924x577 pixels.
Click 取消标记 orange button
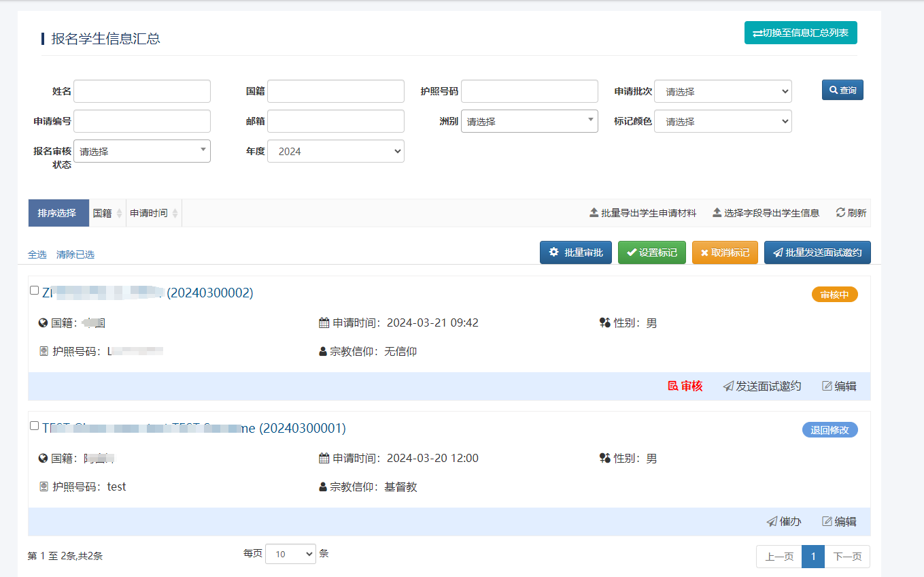click(x=725, y=252)
